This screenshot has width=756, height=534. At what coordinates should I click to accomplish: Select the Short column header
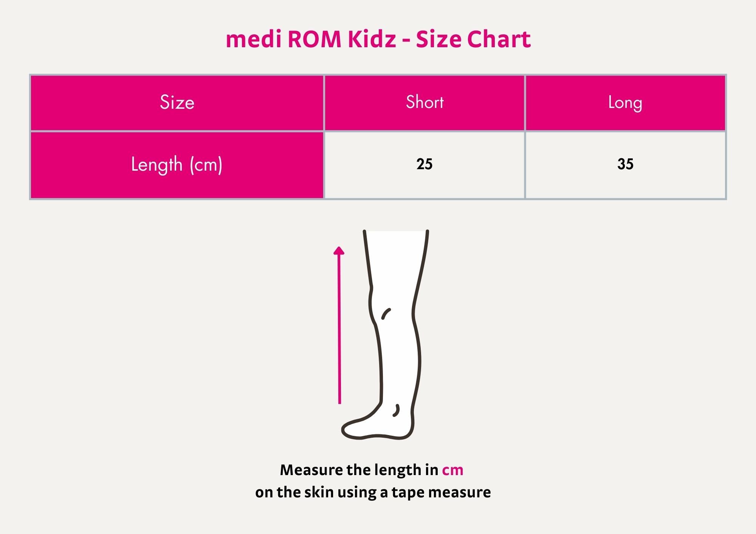(x=424, y=102)
